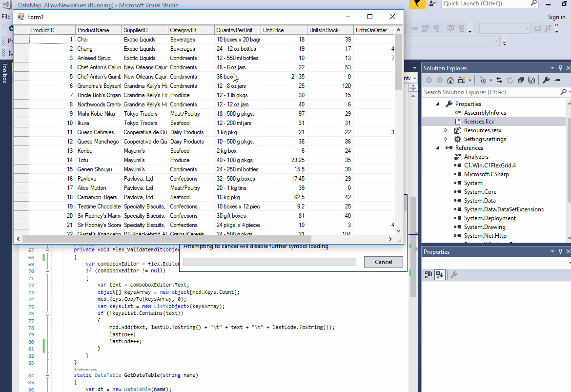
Task: Close the Properties panel
Action: pos(568,252)
